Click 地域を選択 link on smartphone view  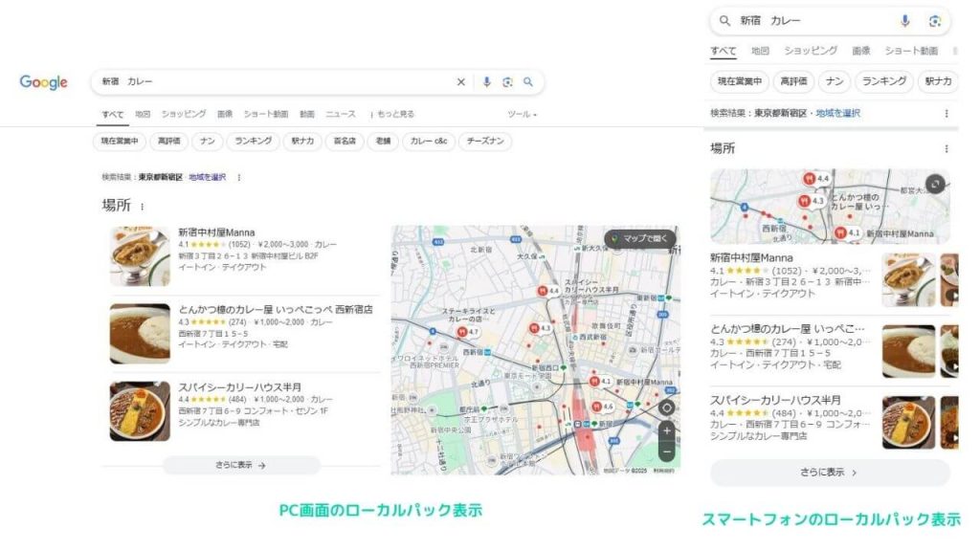[x=838, y=113]
